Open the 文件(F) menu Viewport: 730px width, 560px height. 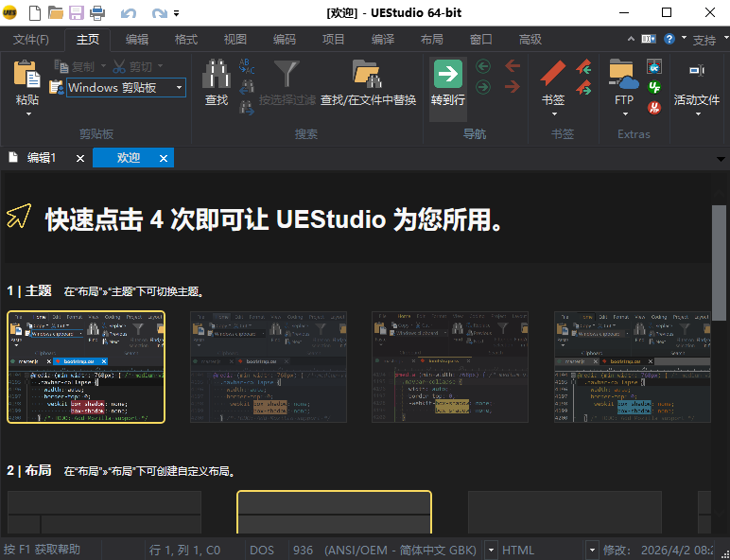click(x=30, y=40)
